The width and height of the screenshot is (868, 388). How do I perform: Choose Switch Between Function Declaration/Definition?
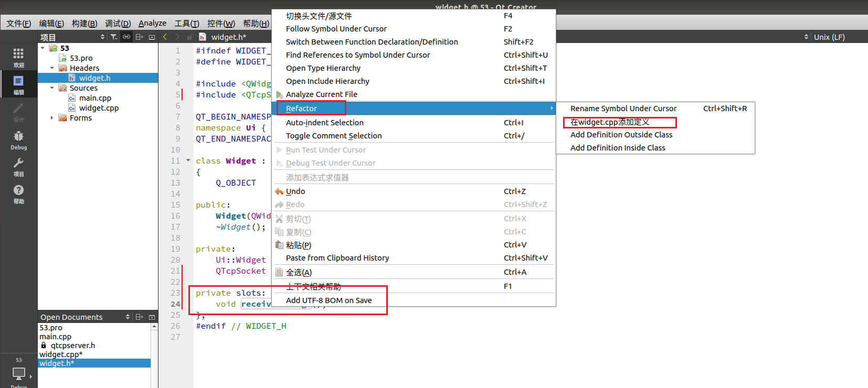pyautogui.click(x=414, y=42)
